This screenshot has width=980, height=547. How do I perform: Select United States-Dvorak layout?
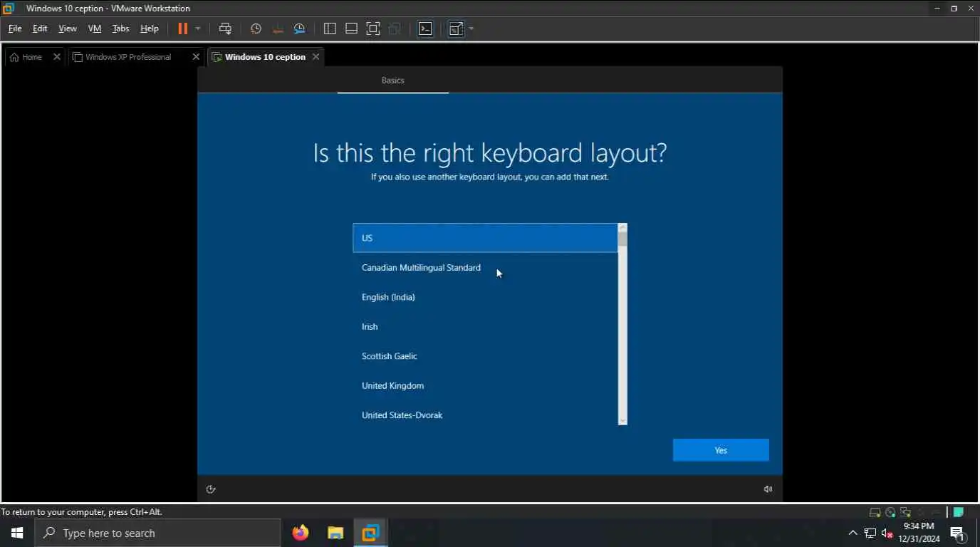[485, 415]
